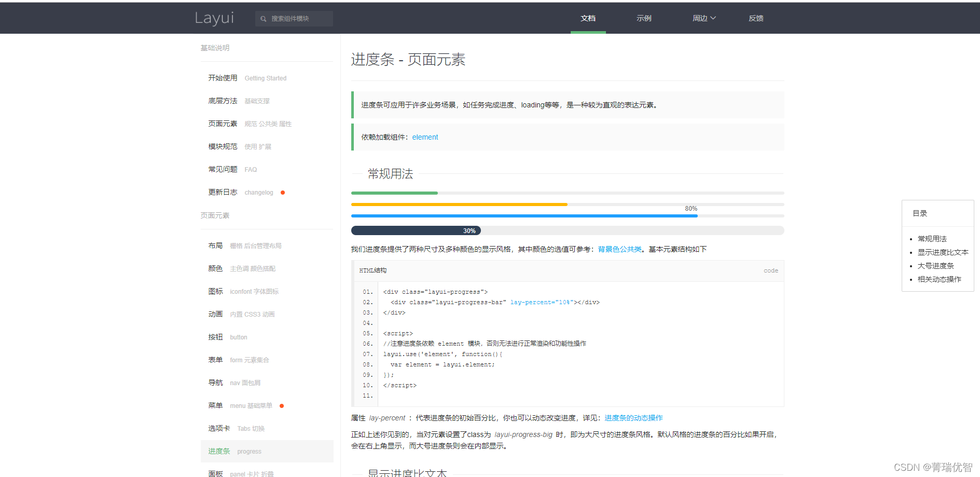Open the 文档 navigation tab

(588, 18)
